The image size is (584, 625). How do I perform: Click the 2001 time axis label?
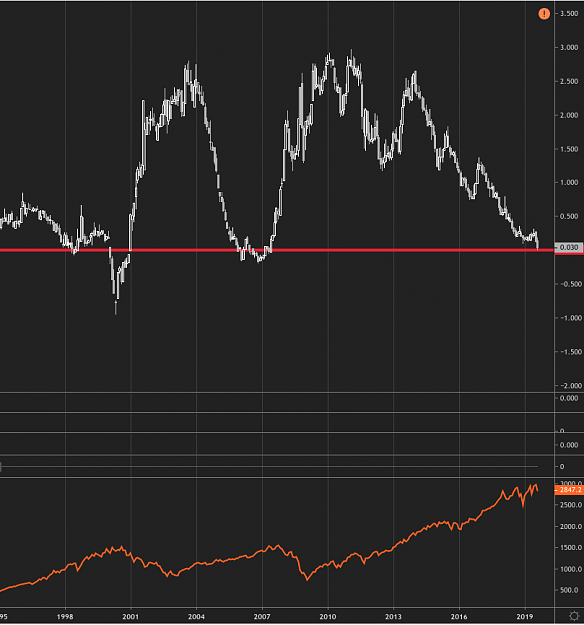(131, 617)
